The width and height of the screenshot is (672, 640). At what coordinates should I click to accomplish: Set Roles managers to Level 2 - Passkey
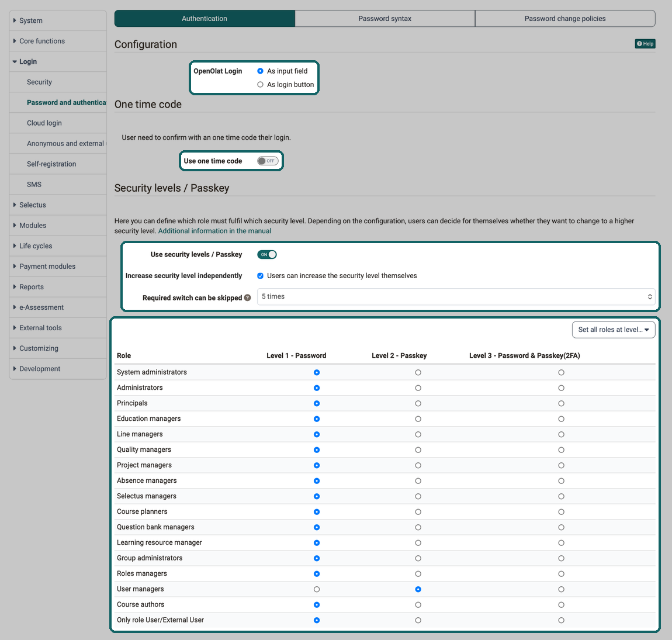click(x=418, y=574)
